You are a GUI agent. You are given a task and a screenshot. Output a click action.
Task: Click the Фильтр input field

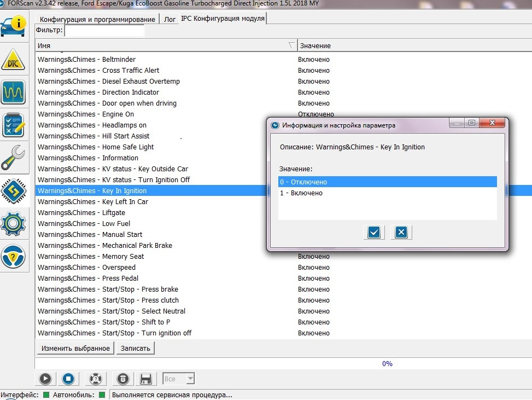tap(104, 30)
